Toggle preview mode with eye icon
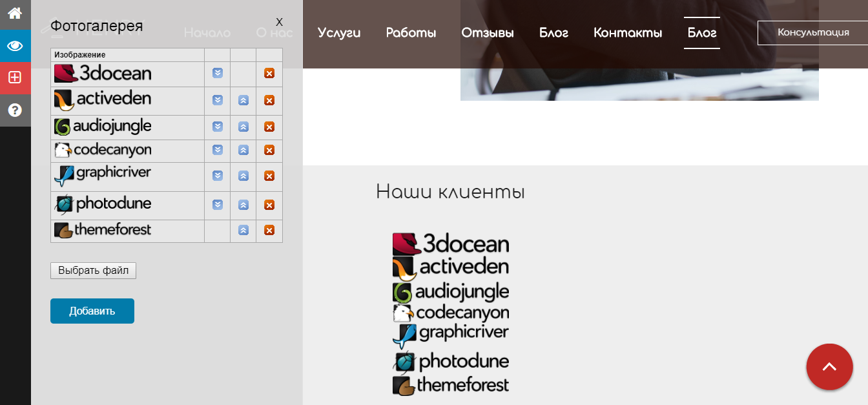The width and height of the screenshot is (868, 405). coord(15,46)
